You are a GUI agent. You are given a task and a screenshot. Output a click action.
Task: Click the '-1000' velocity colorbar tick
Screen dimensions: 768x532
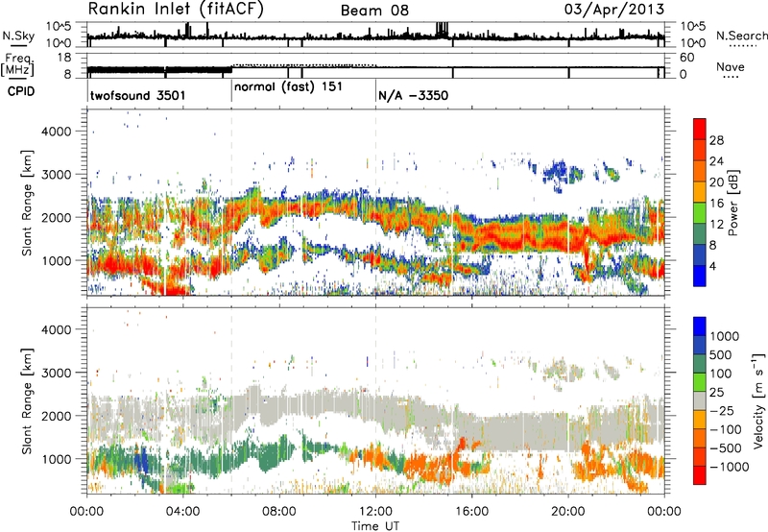pyautogui.click(x=729, y=467)
